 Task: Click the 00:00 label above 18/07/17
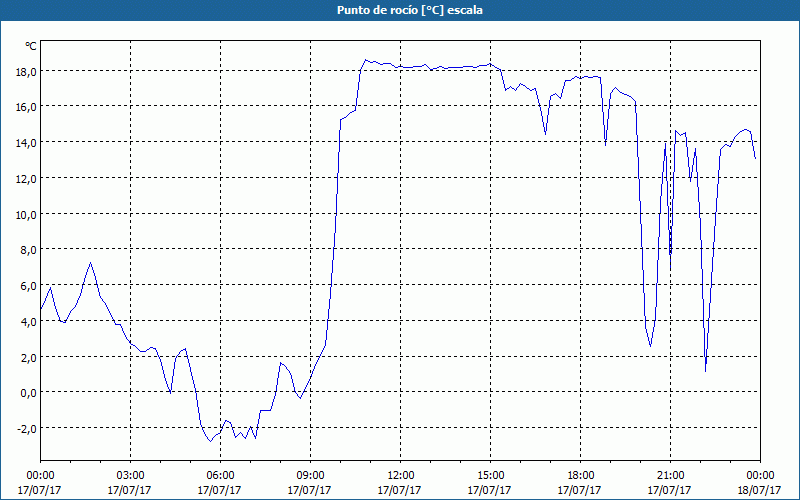point(760,476)
